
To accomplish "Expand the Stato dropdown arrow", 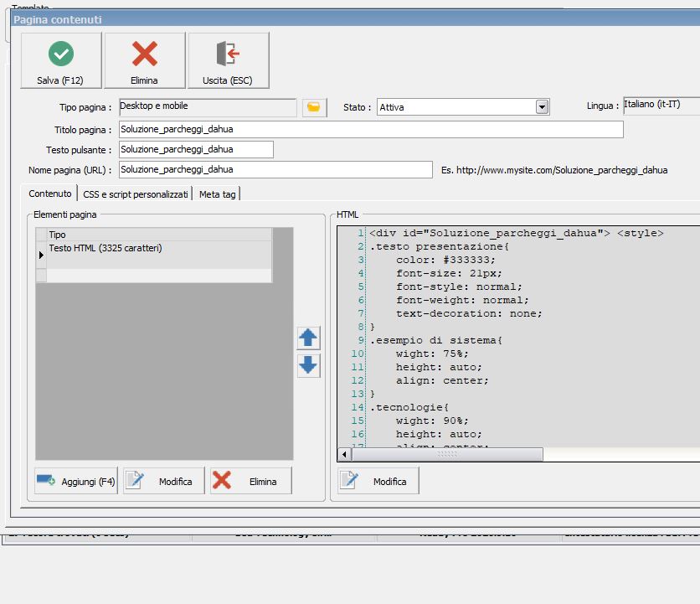I will (542, 107).
